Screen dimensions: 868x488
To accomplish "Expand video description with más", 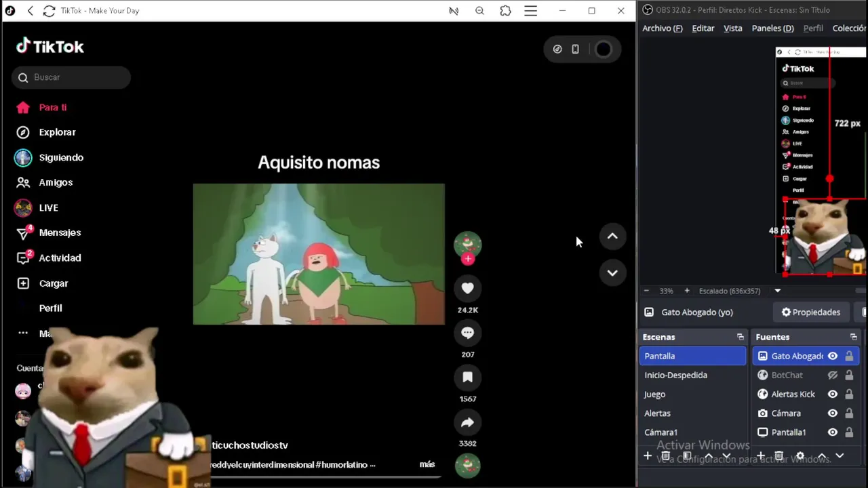I will 427,464.
